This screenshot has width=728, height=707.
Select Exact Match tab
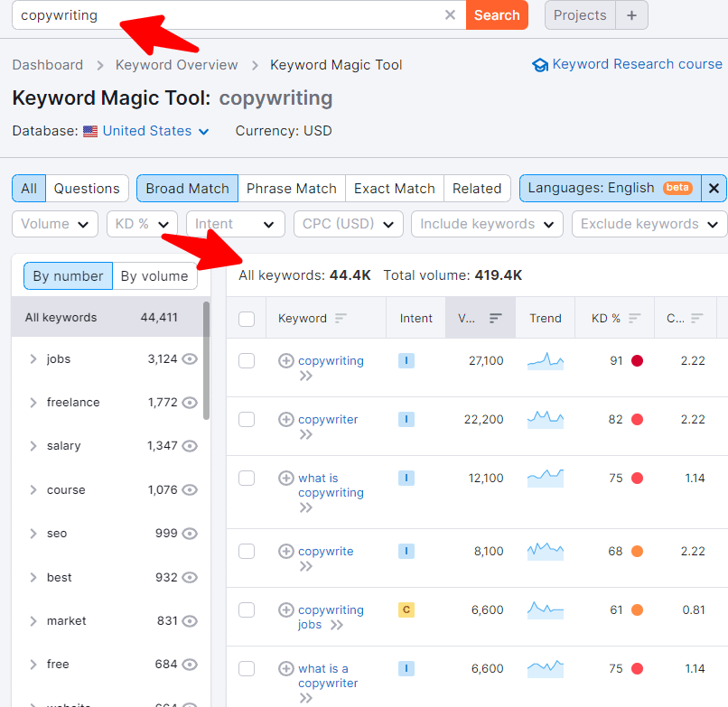[x=395, y=188]
